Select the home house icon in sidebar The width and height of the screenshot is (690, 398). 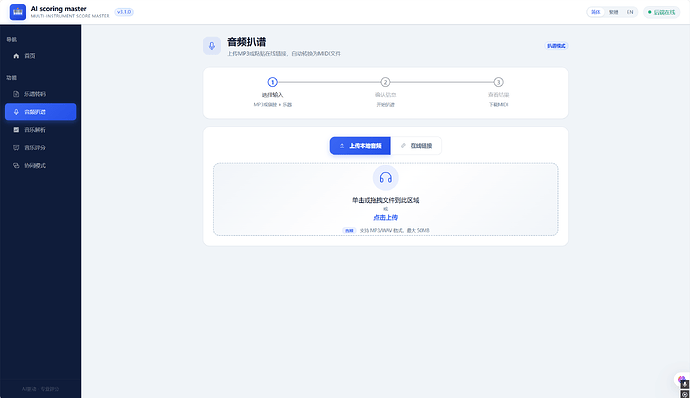coord(16,56)
